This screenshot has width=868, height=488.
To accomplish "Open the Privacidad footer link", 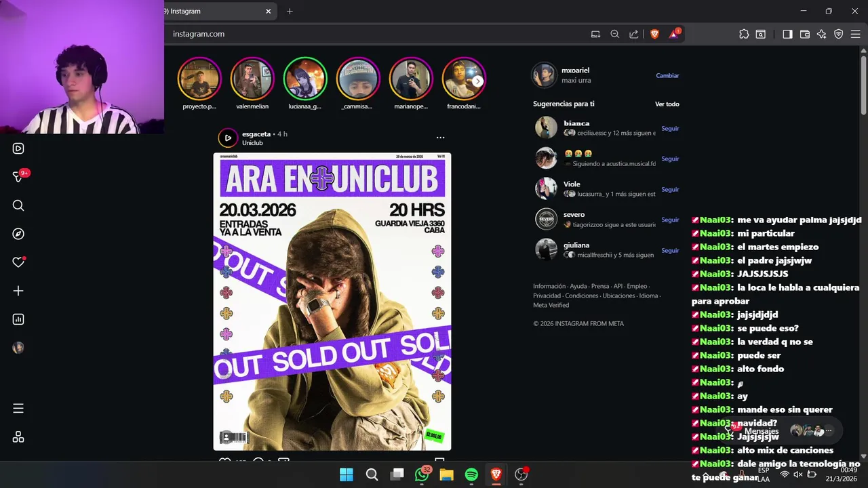I will pos(547,296).
